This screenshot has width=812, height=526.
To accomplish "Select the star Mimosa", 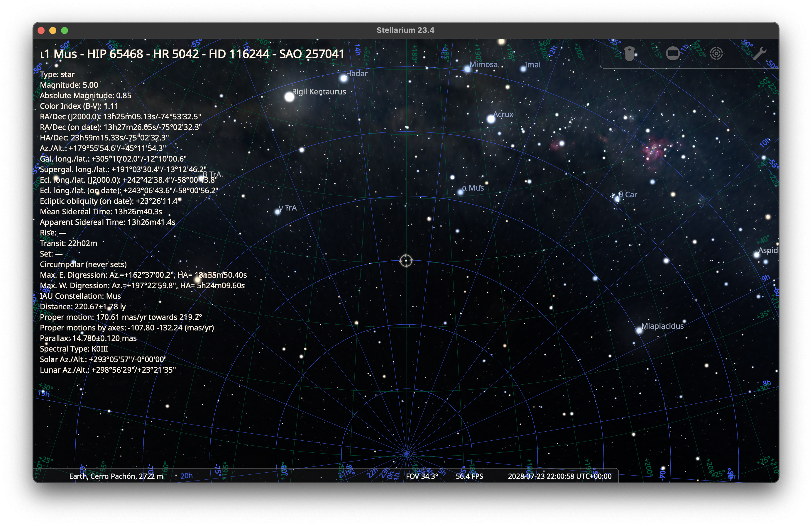I will click(467, 69).
